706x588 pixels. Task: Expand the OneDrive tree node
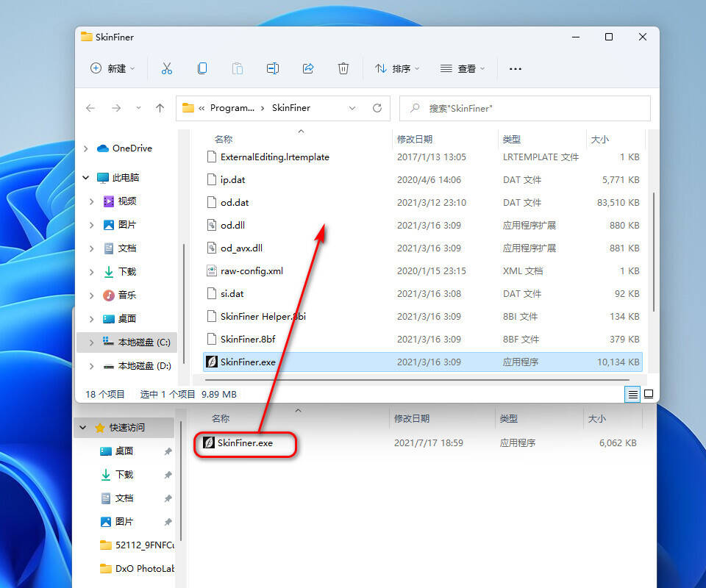point(86,148)
